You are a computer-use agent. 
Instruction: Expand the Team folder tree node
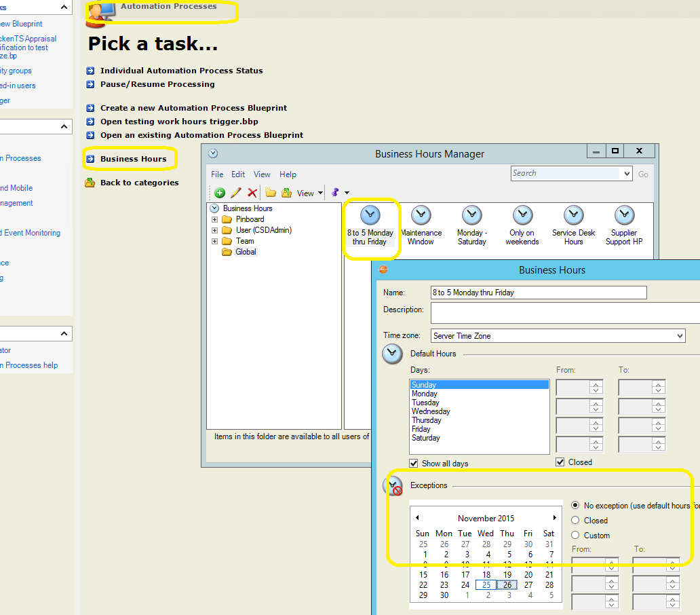pyautogui.click(x=215, y=241)
